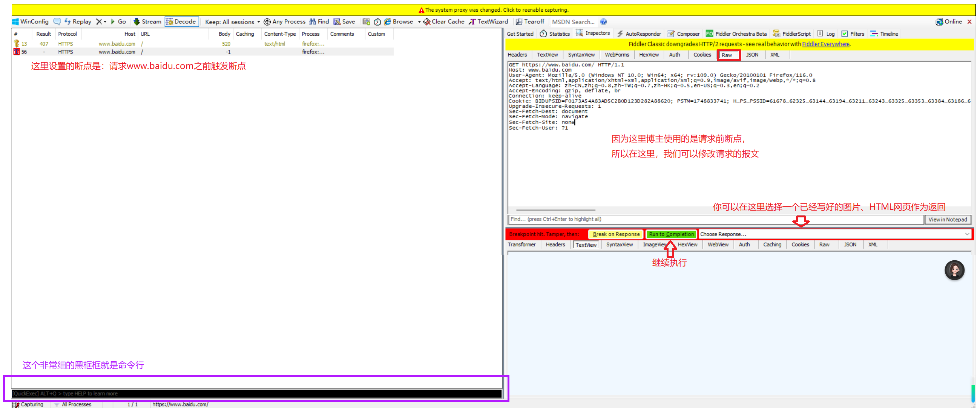Expand the Choose Response dropdown
The height and width of the screenshot is (408, 980).
click(x=967, y=234)
